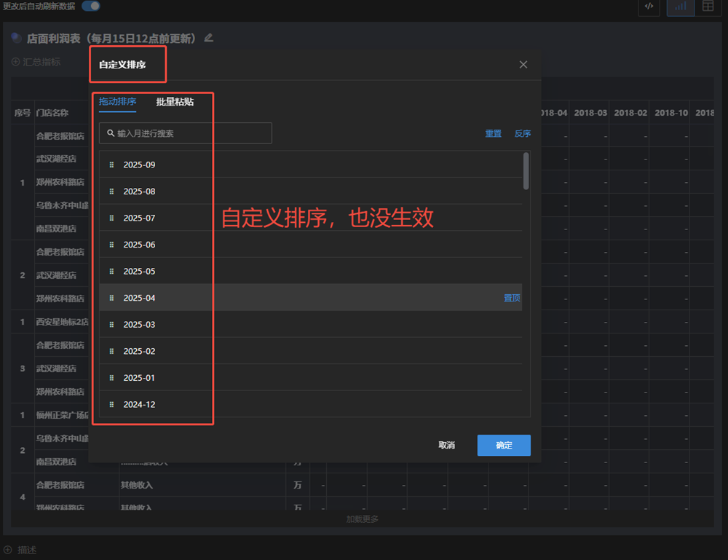Switch to bar chart view icon

(x=680, y=7)
